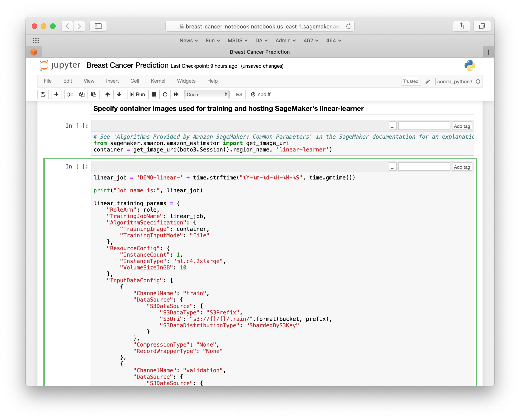Click Add tag on the linear_job cell

click(462, 167)
